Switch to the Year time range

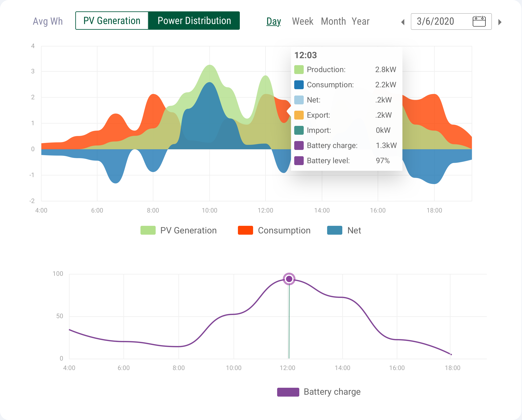pos(360,21)
